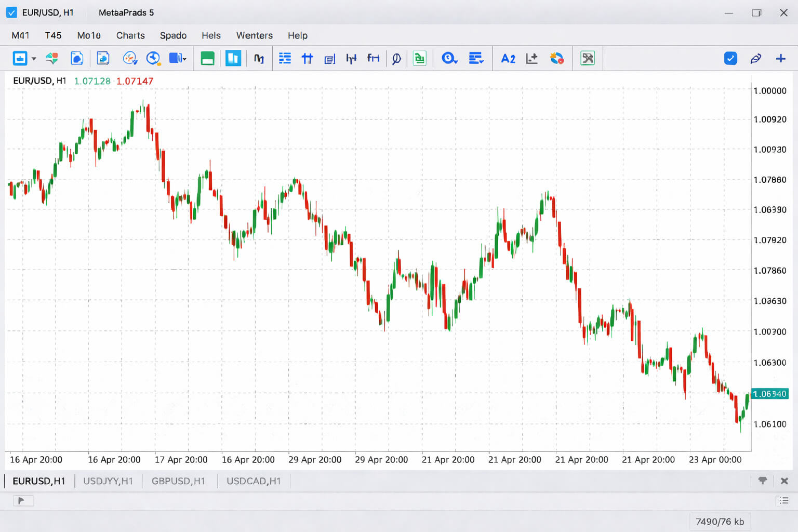The width and height of the screenshot is (798, 532).
Task: Open the Mo10 menu
Action: click(89, 35)
